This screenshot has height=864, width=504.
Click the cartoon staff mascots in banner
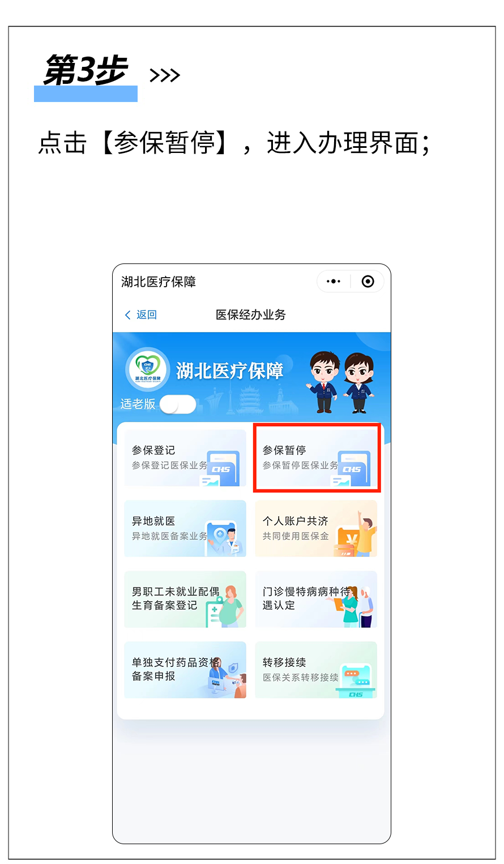[x=341, y=381]
